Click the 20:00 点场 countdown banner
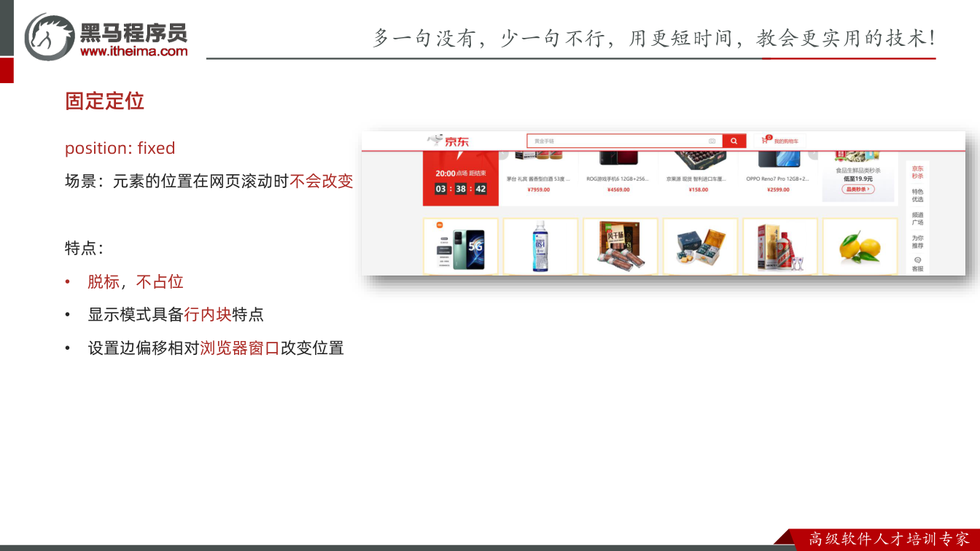Viewport: 980px width, 551px height. [x=460, y=179]
